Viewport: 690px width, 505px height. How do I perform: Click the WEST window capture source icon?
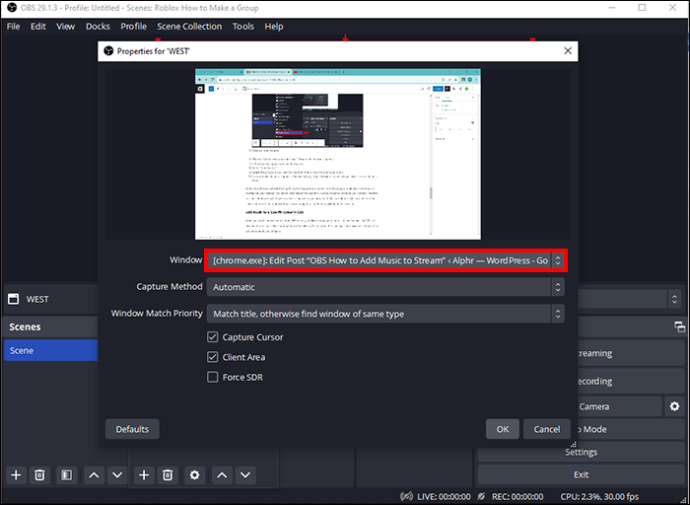tap(14, 299)
